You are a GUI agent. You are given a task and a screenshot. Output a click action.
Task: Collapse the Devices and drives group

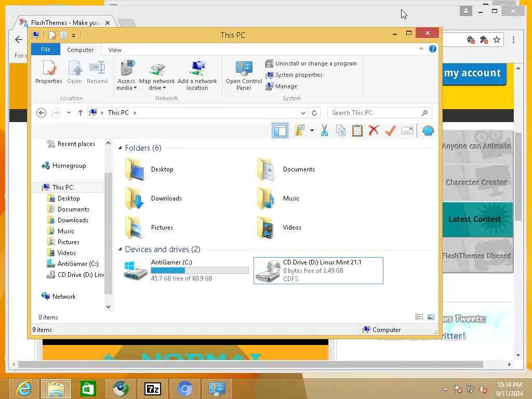tap(120, 249)
